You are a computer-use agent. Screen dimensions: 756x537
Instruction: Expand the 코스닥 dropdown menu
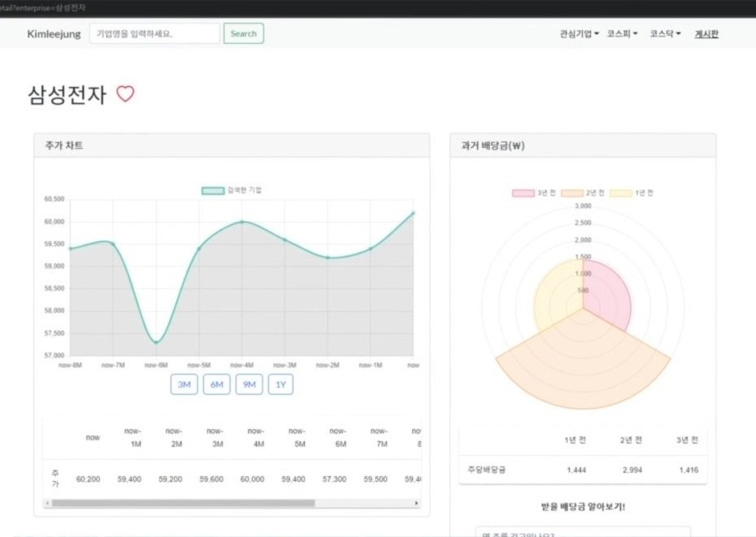click(665, 34)
